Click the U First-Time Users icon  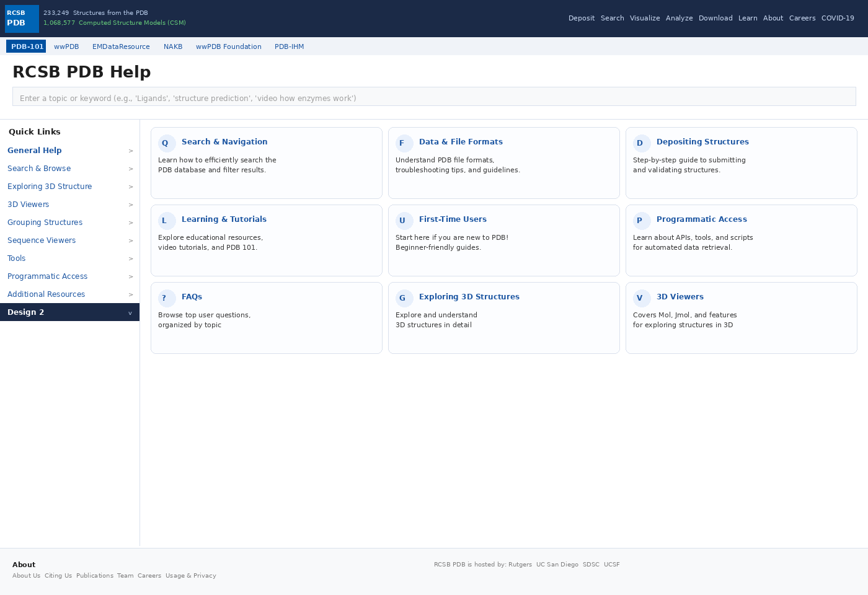tap(404, 221)
